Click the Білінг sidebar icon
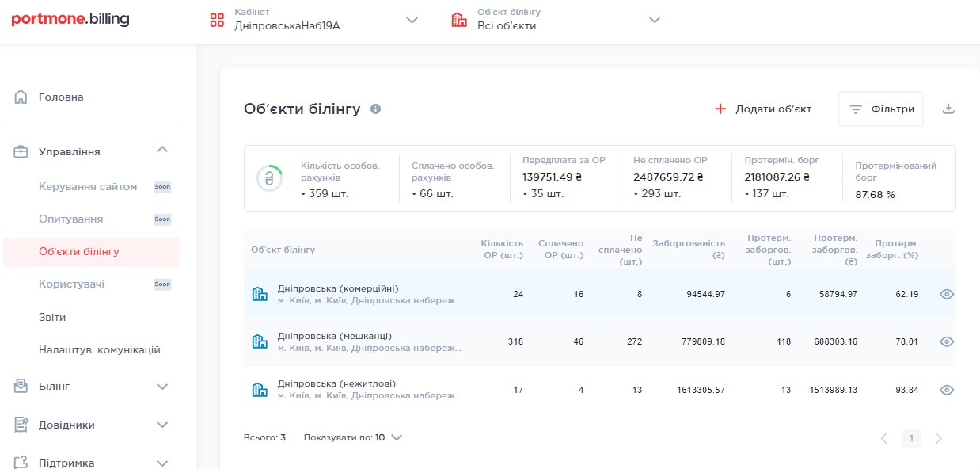The height and width of the screenshot is (469, 980). tap(21, 386)
